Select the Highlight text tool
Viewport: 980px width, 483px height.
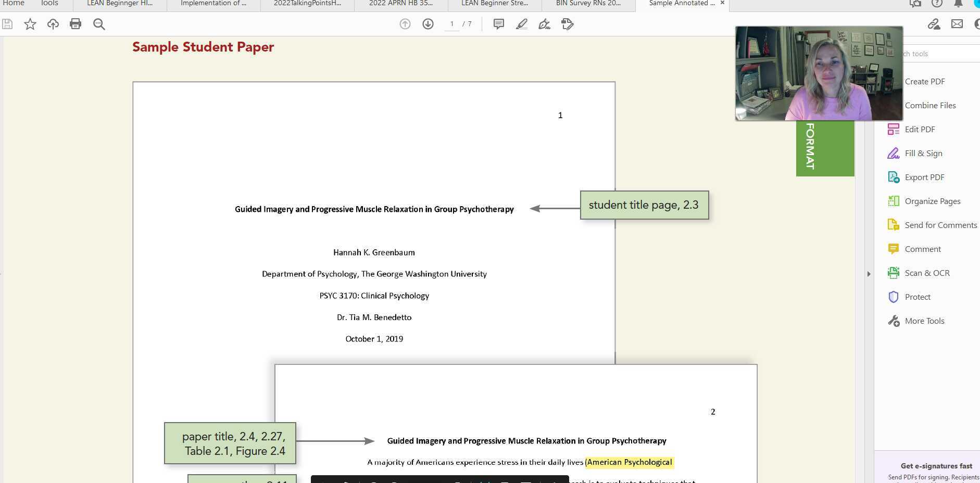521,23
